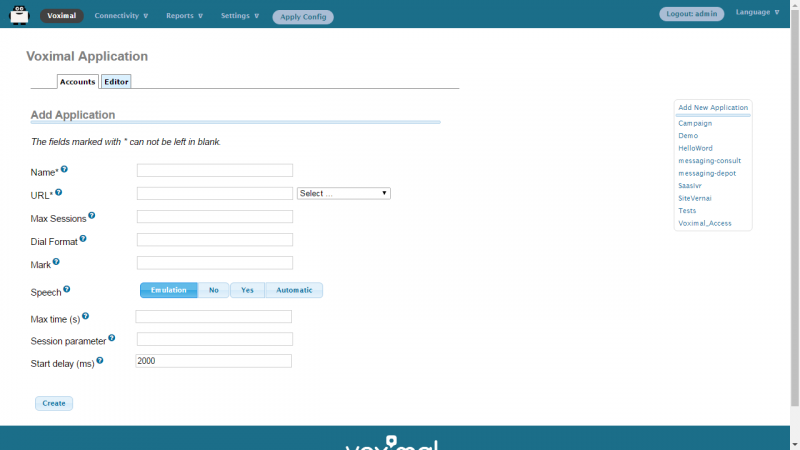Focus the URL input field
This screenshot has height=450, width=800.
click(215, 193)
